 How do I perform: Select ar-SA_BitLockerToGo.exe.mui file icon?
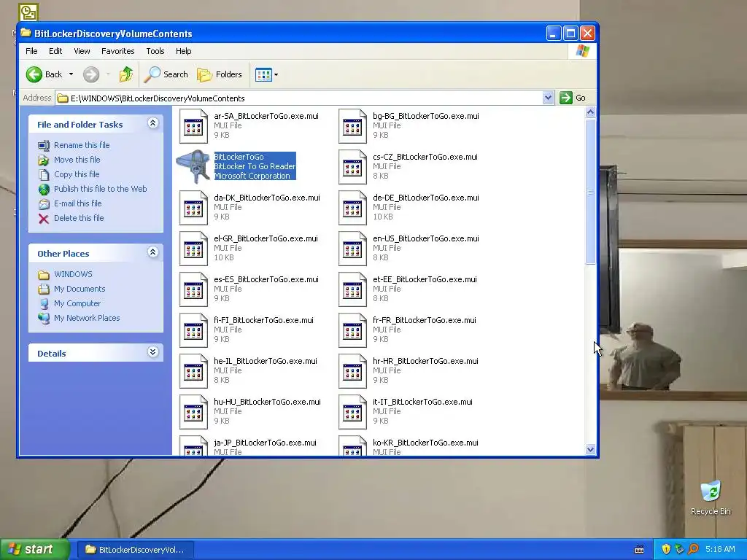click(x=193, y=125)
